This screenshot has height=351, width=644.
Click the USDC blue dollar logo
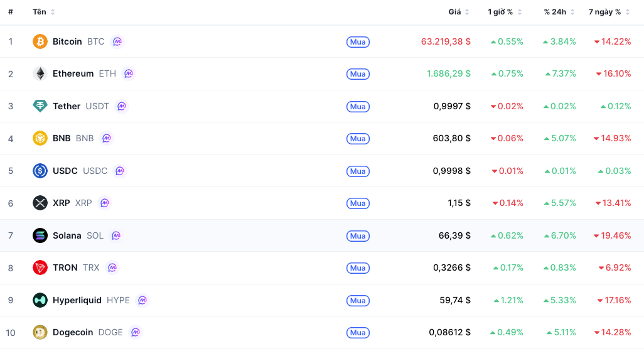40,171
